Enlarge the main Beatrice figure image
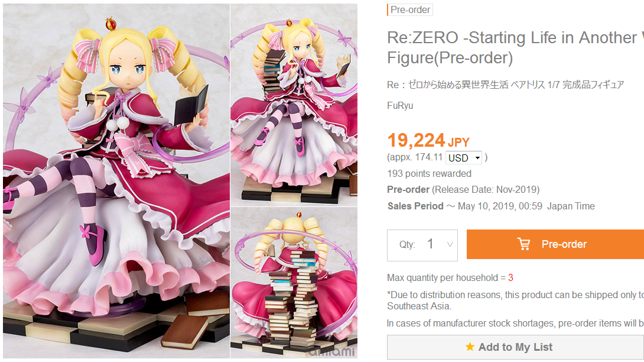 tap(116, 180)
